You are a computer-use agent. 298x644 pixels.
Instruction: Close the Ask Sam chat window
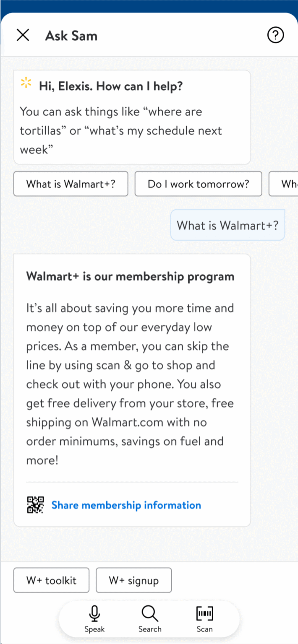tap(23, 35)
